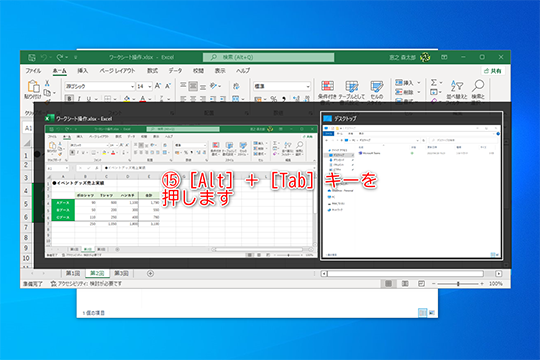Image resolution: width=540 pixels, height=360 pixels.
Task: Click the Redo arrow in title bar
Action: [60, 57]
